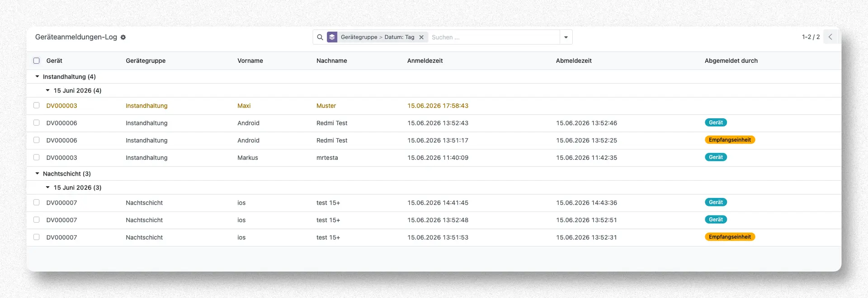Screen dimensions: 868x298
Task: Sort by Abgemeldet durch column header
Action: pyautogui.click(x=731, y=61)
